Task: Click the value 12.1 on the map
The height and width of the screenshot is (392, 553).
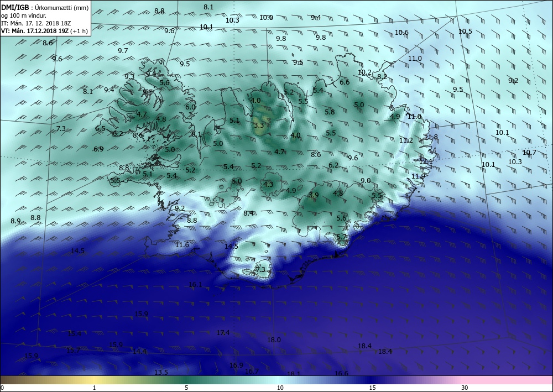Action: click(426, 161)
